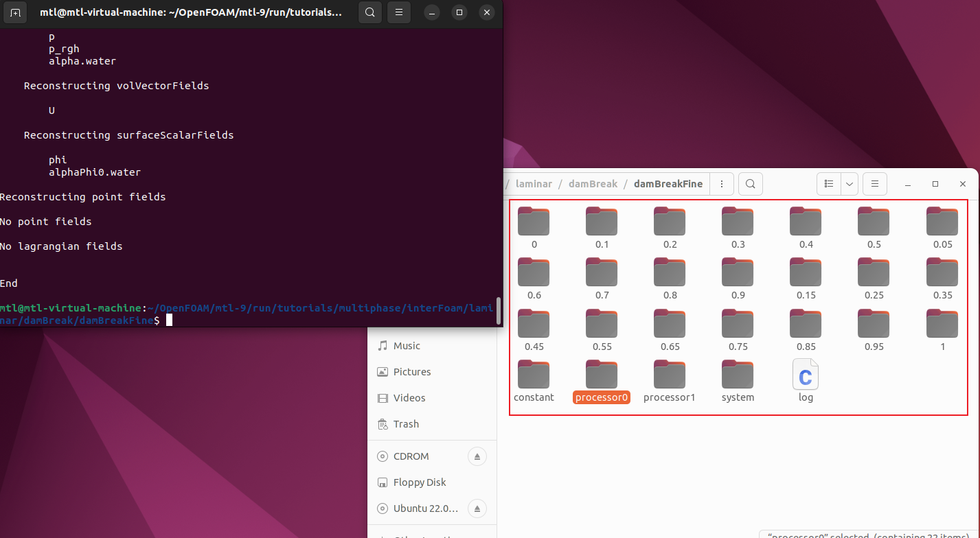Go to damBreak in the path bar
Viewport: 980px width, 538px height.
point(593,184)
